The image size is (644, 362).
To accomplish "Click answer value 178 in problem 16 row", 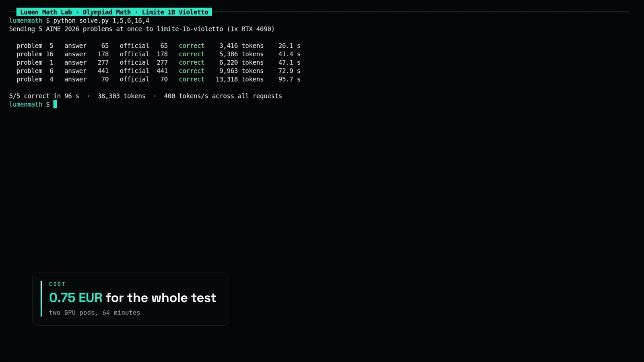I will point(103,54).
